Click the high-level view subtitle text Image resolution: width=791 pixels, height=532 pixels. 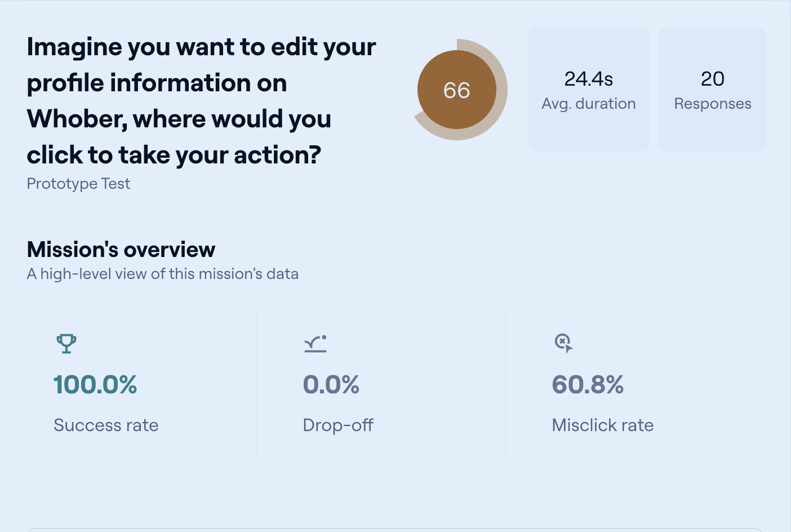pyautogui.click(x=163, y=274)
